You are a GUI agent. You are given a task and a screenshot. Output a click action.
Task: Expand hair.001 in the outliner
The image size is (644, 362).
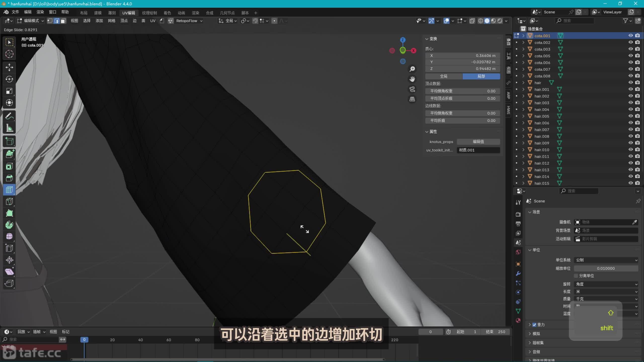(524, 89)
